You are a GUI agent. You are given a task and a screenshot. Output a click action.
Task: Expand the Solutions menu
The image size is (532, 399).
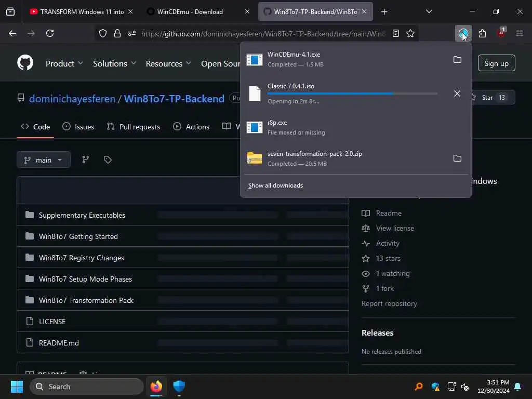coord(115,63)
